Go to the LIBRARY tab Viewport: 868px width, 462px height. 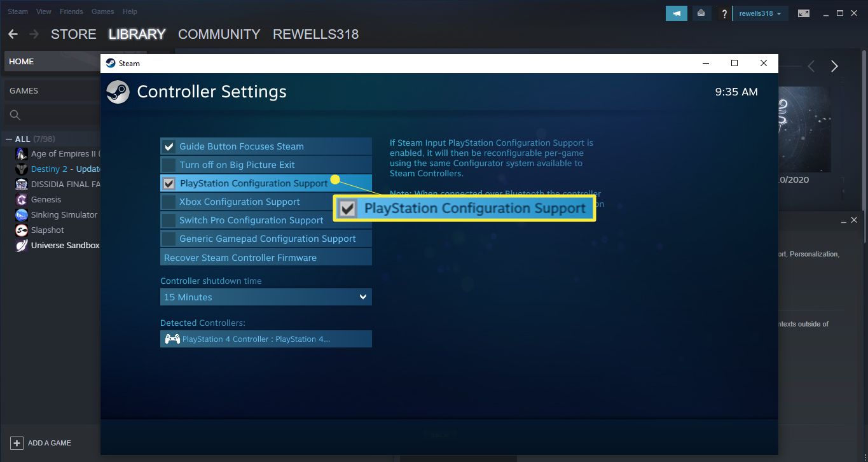[x=137, y=34]
